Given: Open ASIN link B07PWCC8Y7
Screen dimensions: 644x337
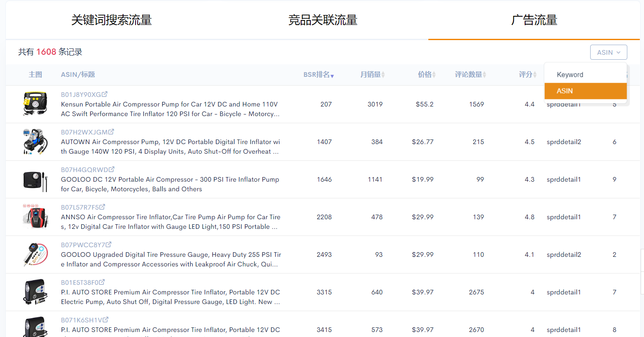Looking at the screenshot, I should point(83,245).
